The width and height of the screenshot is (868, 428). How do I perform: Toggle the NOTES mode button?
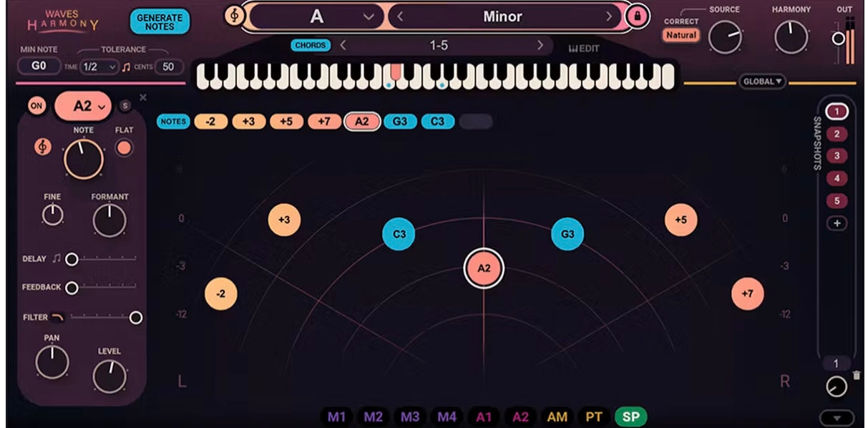click(173, 122)
